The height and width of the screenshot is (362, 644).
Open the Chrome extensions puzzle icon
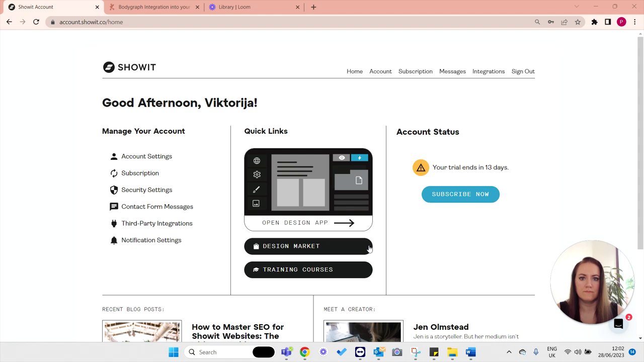click(x=594, y=22)
